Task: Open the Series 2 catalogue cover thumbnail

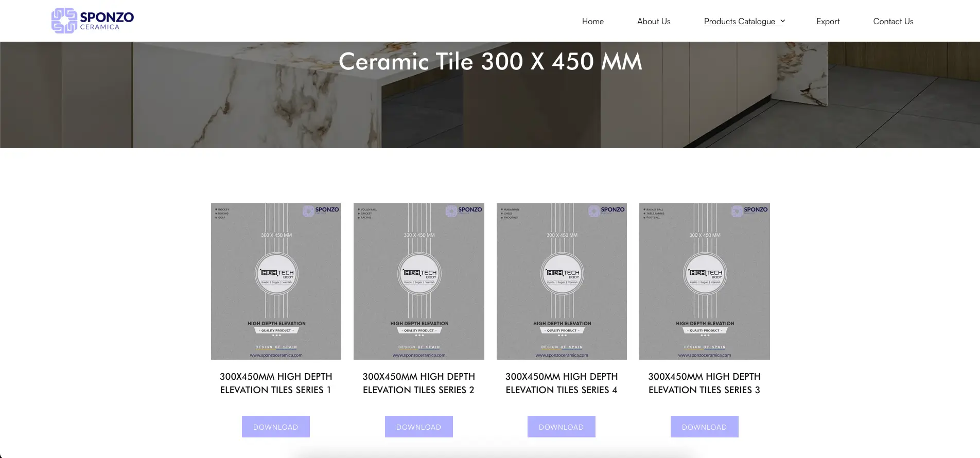Action: (x=418, y=281)
